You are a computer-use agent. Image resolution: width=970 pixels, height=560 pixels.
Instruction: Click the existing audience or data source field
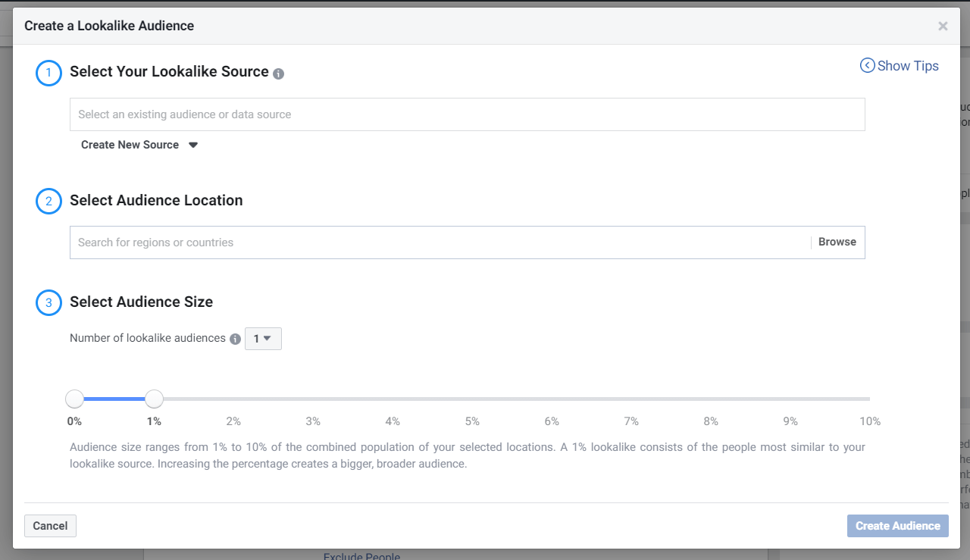tap(468, 114)
